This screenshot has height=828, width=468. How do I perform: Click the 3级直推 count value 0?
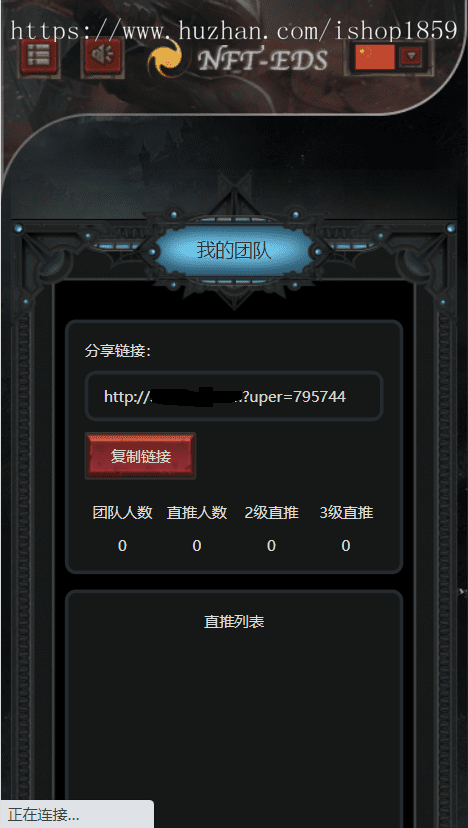tap(346, 546)
